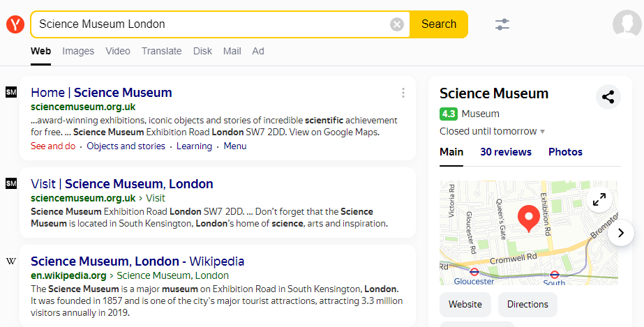Share the Science Museum card
This screenshot has height=327, width=644.
click(608, 97)
